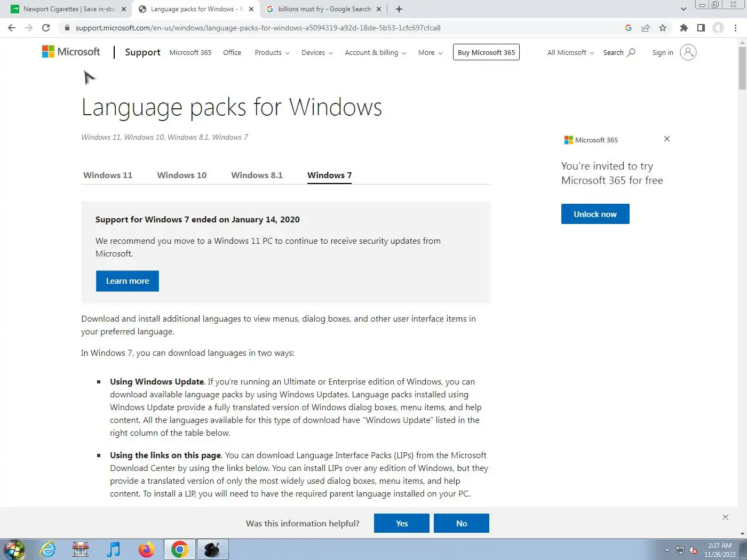Open a new tab with the plus button

399,9
